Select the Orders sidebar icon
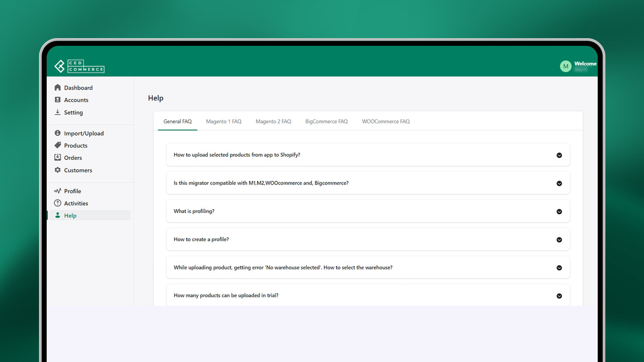The height and width of the screenshot is (362, 644). 58,157
